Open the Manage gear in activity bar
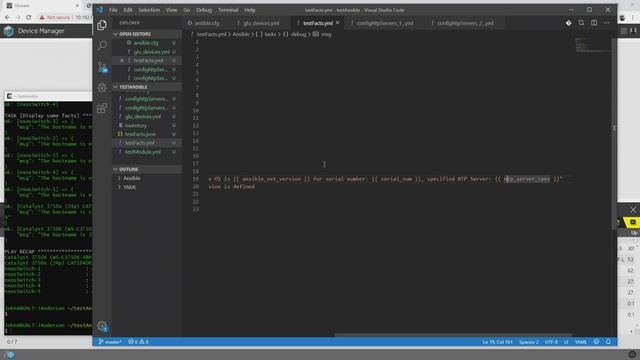640x360 pixels. tap(102, 326)
